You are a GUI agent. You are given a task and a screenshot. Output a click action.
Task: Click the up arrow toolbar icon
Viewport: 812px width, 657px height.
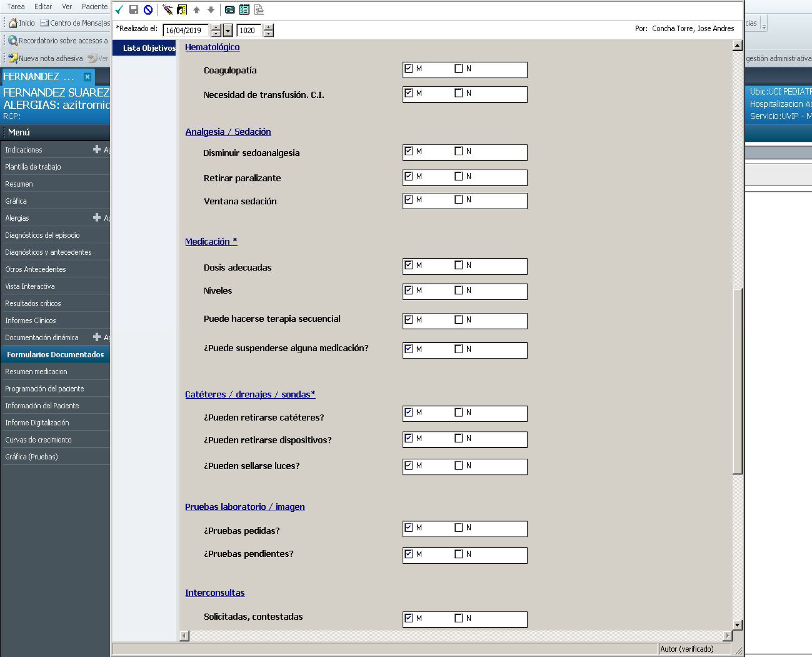(197, 10)
